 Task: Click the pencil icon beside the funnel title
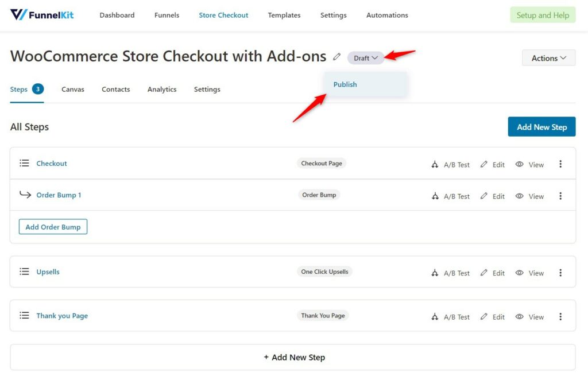pos(336,57)
